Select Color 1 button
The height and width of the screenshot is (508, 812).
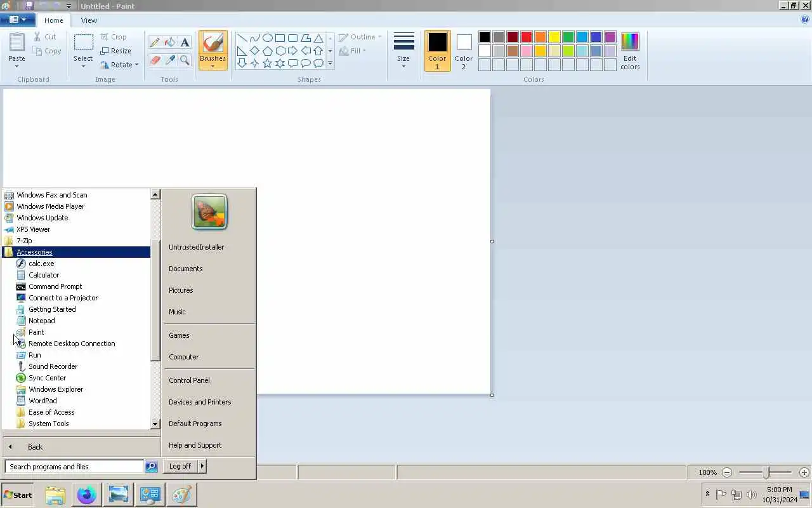(x=437, y=51)
